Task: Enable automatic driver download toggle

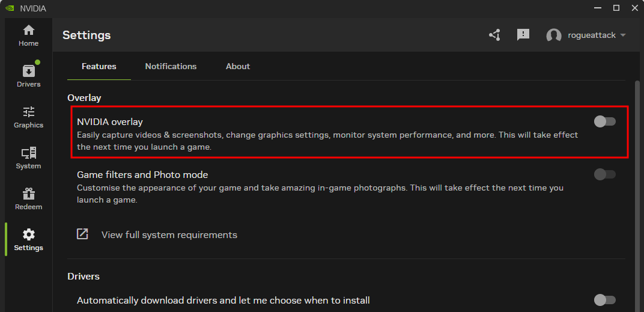Action: pos(604,299)
